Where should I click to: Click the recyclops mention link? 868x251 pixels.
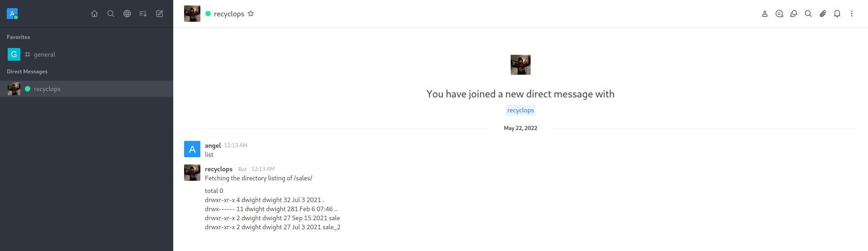(521, 110)
